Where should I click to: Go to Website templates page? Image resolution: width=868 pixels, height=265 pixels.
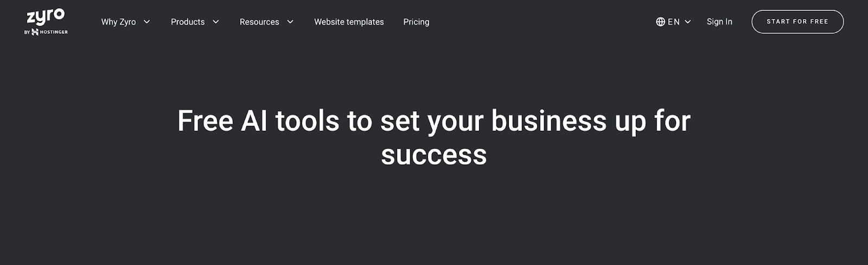[x=349, y=22]
